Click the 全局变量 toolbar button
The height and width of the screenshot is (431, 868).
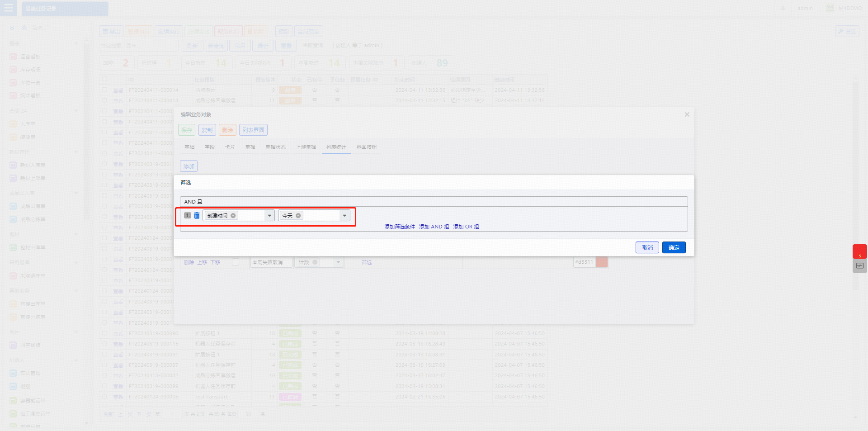(x=308, y=31)
